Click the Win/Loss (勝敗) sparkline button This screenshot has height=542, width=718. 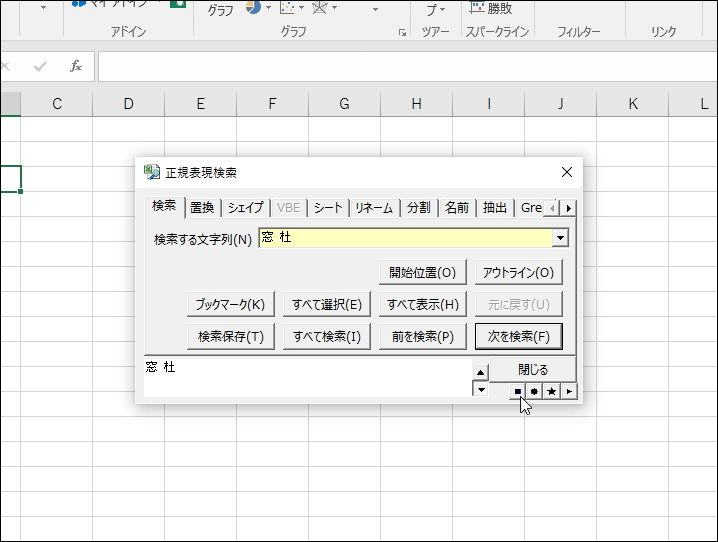coord(491,8)
